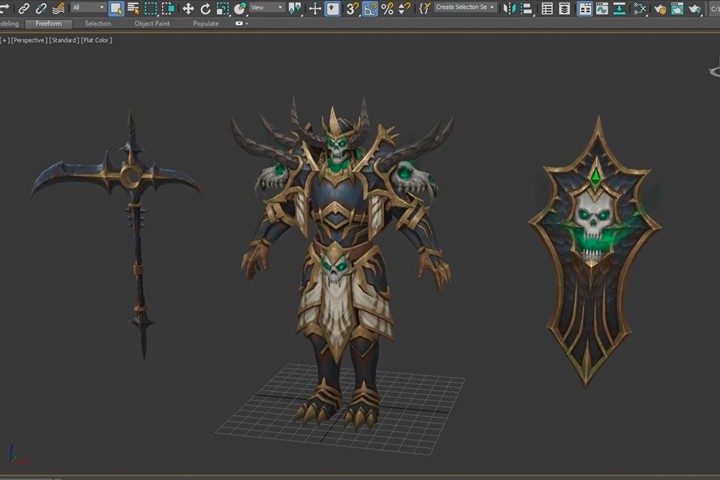
Task: Click the Select and Manipulate crosshair icon
Action: (315, 8)
